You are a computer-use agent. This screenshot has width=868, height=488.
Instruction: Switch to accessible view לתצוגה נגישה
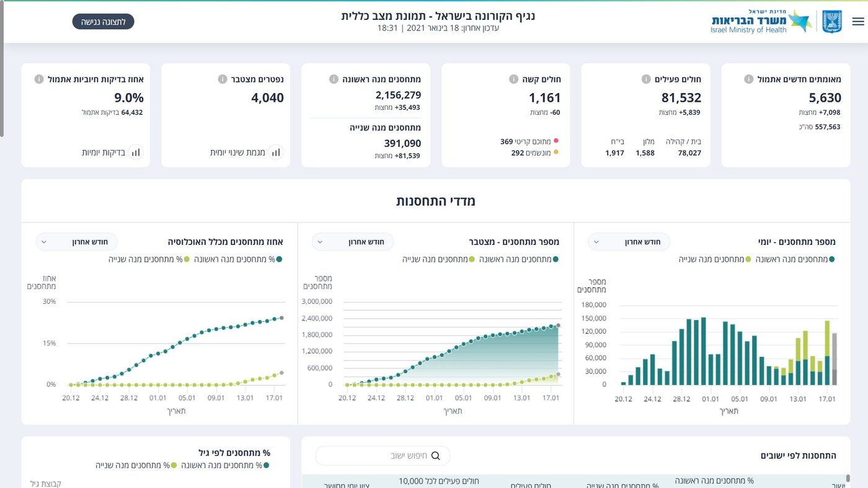[104, 22]
